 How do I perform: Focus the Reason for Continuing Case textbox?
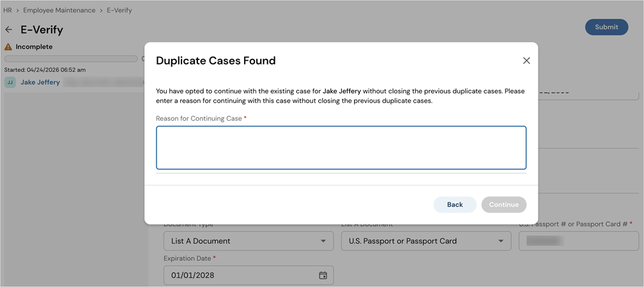click(341, 148)
